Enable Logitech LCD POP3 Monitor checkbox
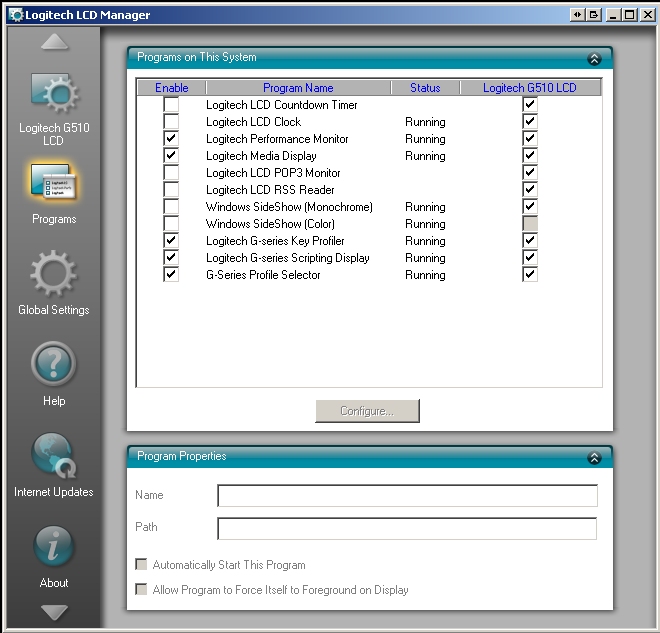Viewport: 660px width, 633px height. click(x=171, y=173)
